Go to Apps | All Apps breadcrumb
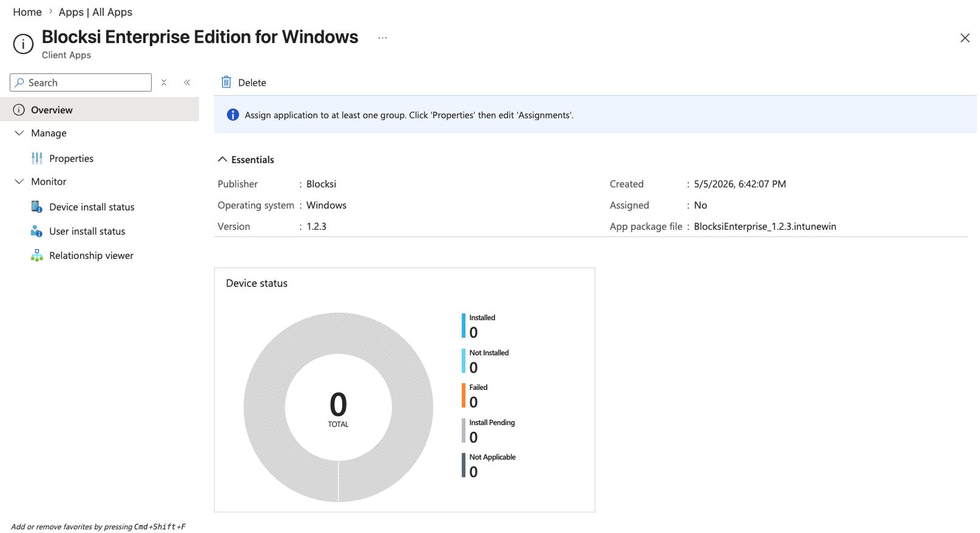The height and width of the screenshot is (533, 980). tap(95, 12)
